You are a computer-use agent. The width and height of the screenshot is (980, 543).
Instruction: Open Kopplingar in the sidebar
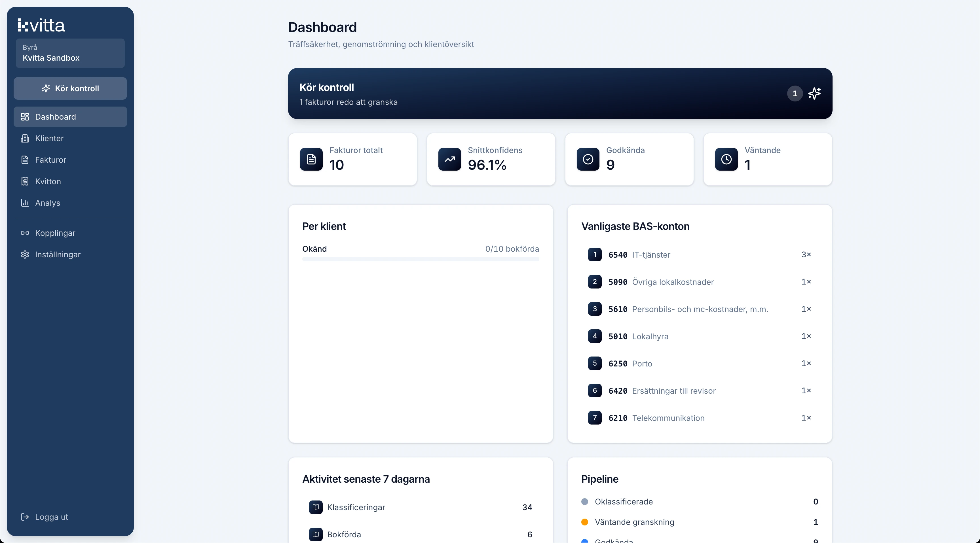pyautogui.click(x=70, y=233)
